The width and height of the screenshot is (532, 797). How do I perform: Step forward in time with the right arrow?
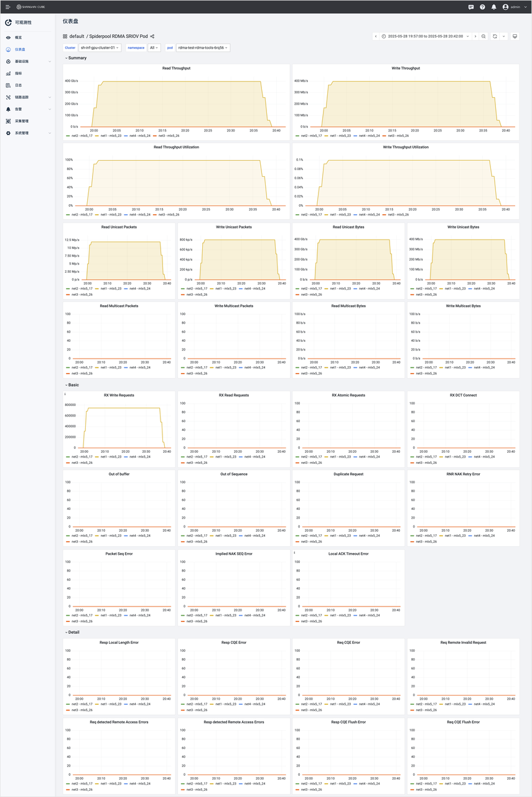click(475, 36)
